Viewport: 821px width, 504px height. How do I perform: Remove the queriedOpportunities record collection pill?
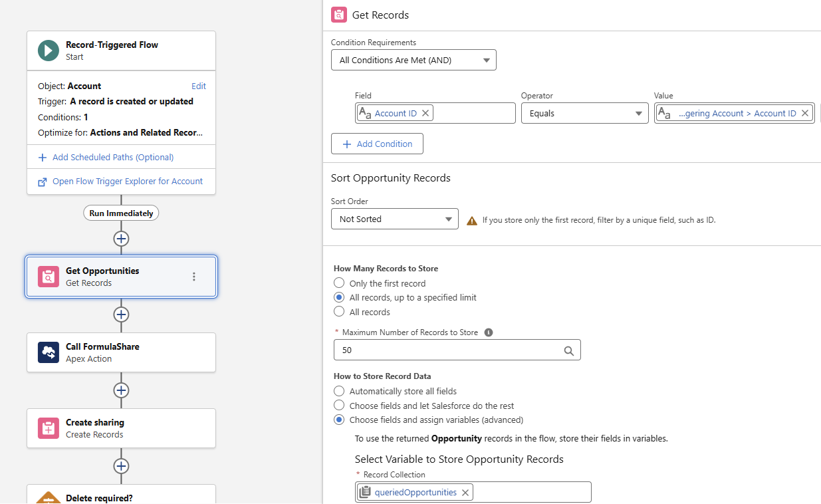[x=467, y=492]
